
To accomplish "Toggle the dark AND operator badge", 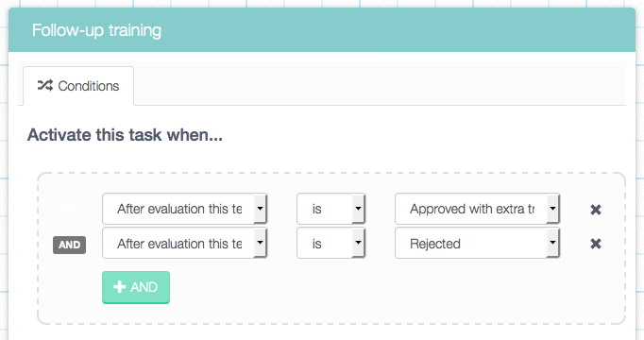I will pyautogui.click(x=70, y=246).
